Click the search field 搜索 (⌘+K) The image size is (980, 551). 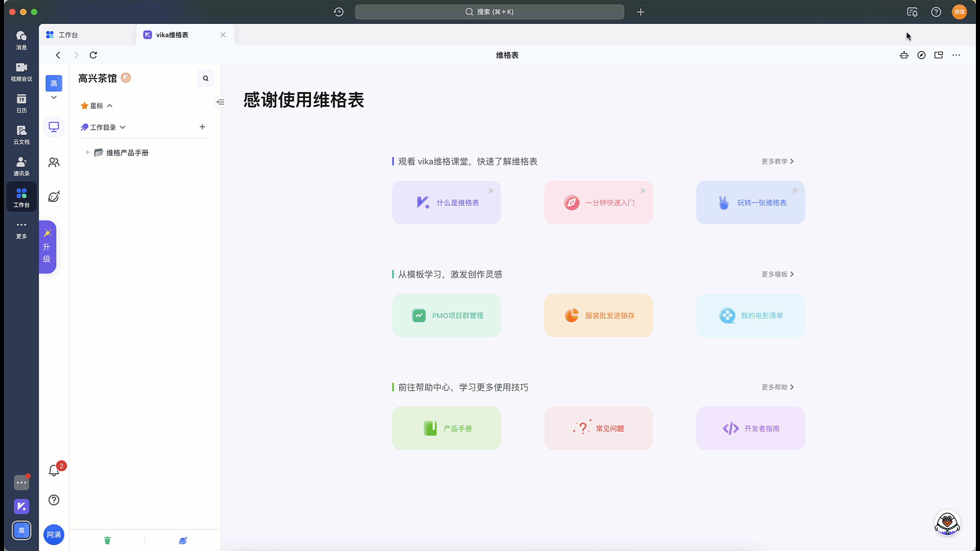489,12
